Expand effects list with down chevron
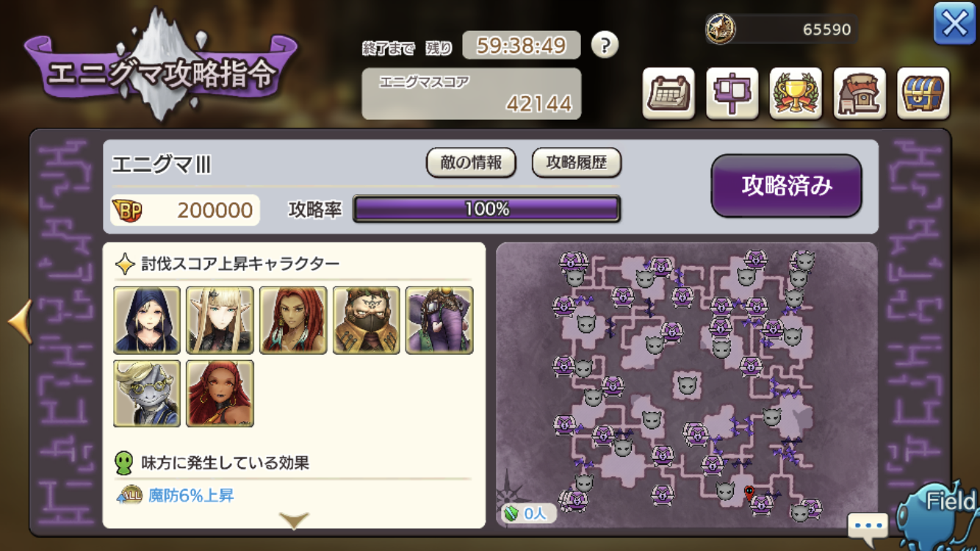980x551 pixels. click(294, 520)
